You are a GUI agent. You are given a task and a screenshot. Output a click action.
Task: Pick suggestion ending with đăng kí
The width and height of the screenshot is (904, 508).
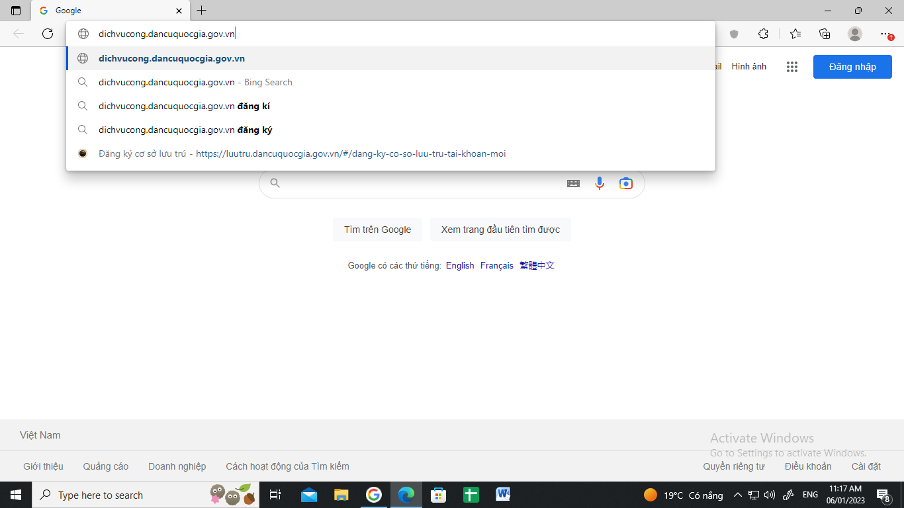[390, 106]
